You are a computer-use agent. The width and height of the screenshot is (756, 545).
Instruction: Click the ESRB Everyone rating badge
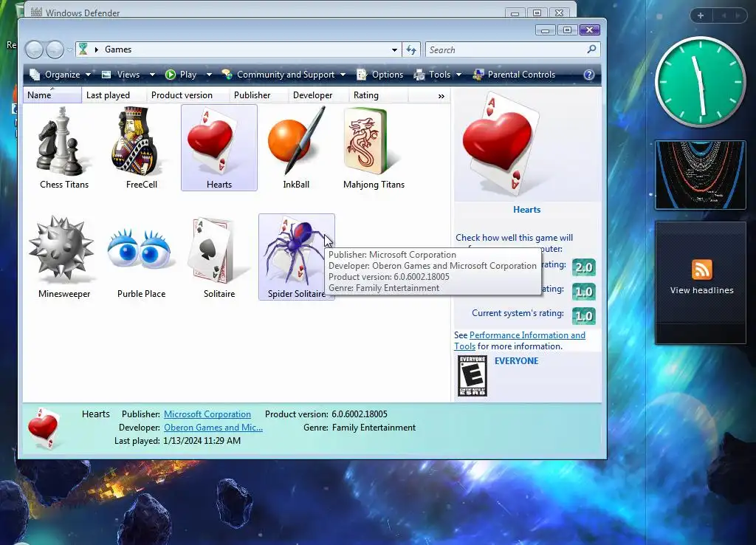pos(472,376)
